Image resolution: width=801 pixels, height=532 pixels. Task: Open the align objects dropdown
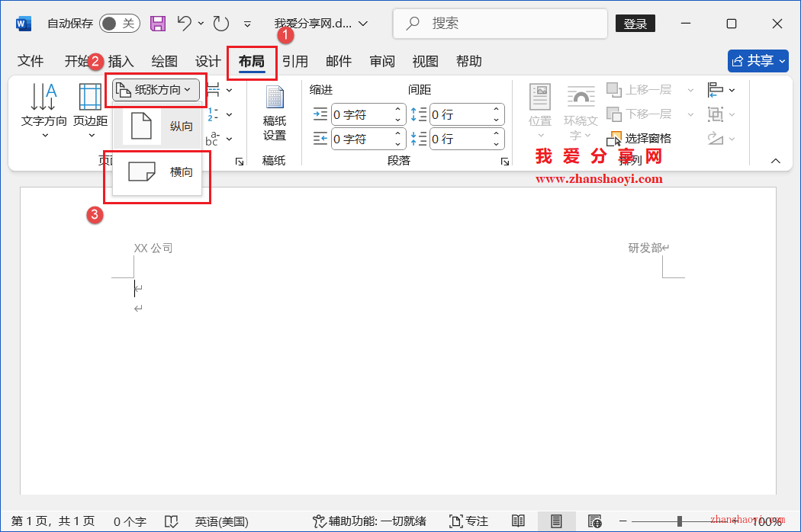(721, 90)
